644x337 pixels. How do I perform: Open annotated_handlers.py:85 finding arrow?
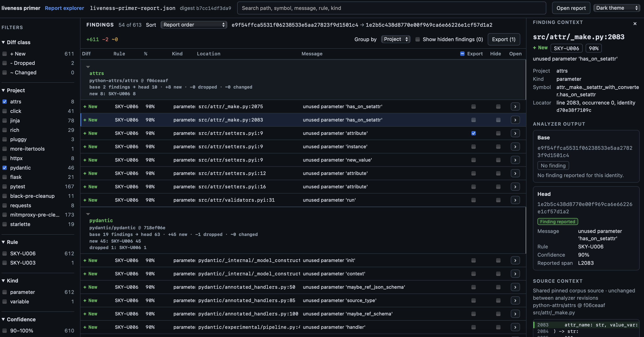pyautogui.click(x=515, y=300)
